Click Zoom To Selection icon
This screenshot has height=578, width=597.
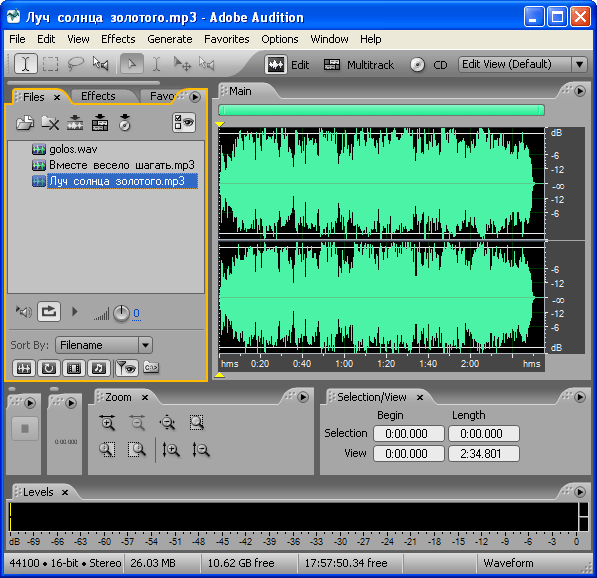[x=197, y=423]
